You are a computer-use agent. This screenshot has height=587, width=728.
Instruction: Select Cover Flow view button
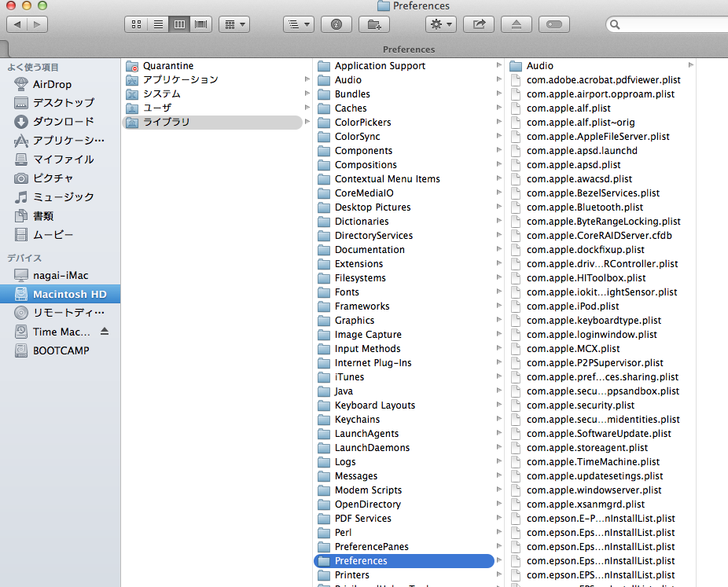click(x=202, y=24)
